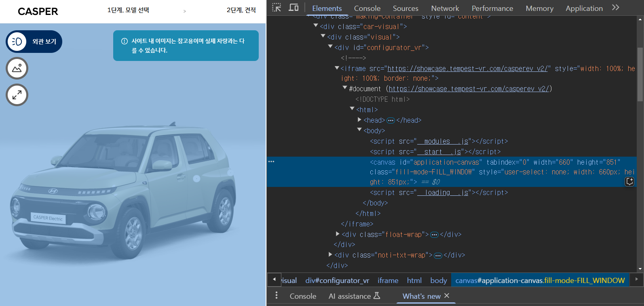Expand the div class noti-txt-wrap node
The width and height of the screenshot is (644, 306).
[330, 254]
